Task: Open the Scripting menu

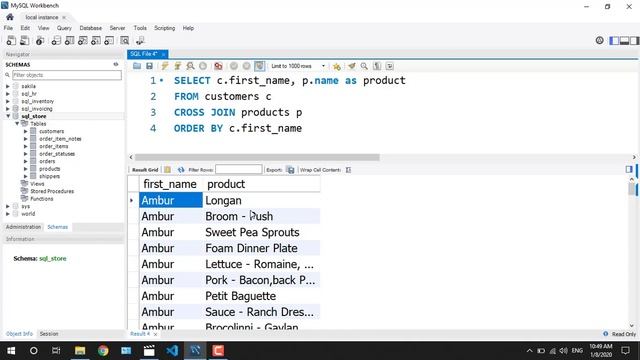Action: pyautogui.click(x=164, y=28)
